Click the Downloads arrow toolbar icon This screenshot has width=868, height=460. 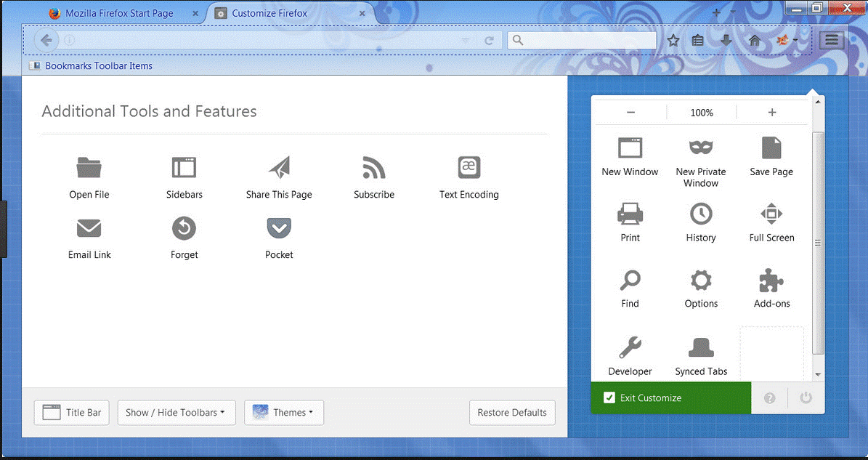coord(726,41)
